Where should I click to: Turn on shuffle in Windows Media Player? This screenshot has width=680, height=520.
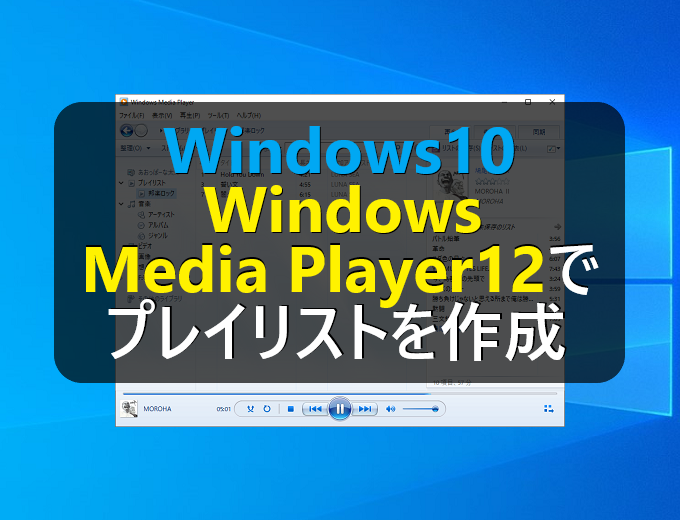pyautogui.click(x=250, y=409)
